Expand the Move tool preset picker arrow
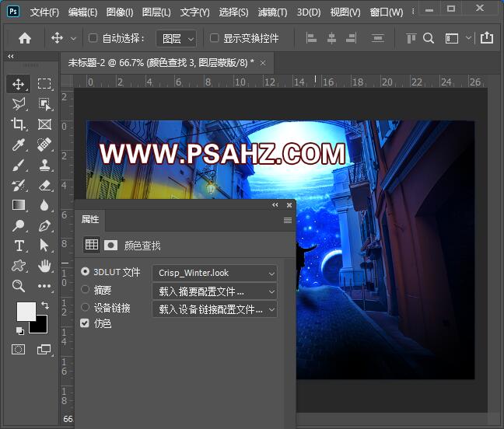Screen dimensions: 504x429 tap(73, 39)
